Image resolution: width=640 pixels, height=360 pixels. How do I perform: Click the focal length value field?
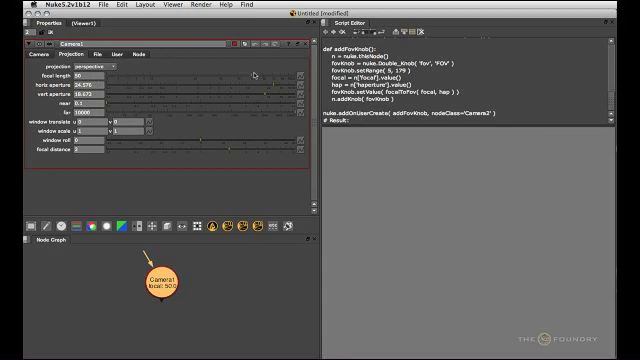click(89, 76)
